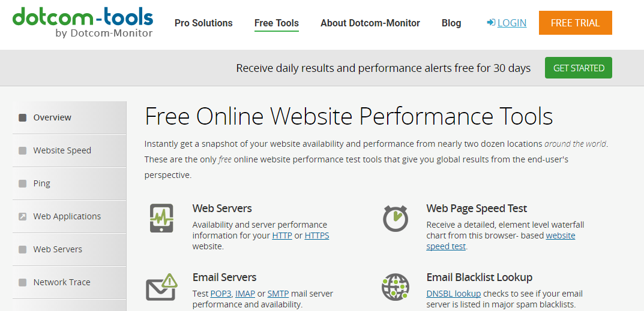Select Web Applications in the sidebar

pyautogui.click(x=70, y=216)
